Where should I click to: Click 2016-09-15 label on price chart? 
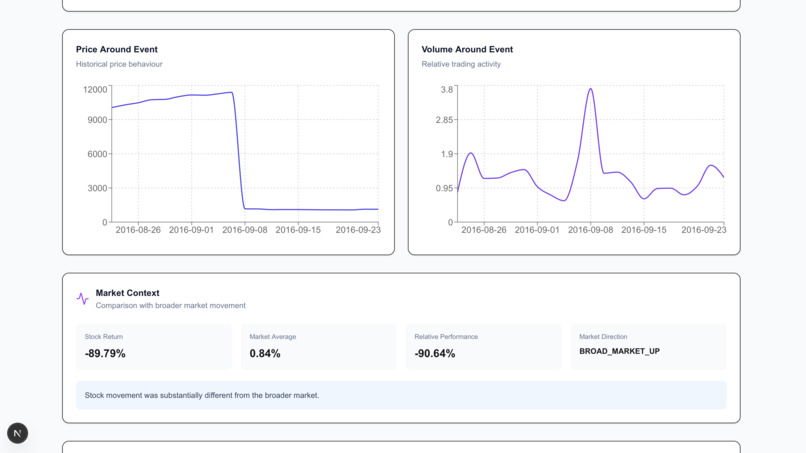pyautogui.click(x=298, y=230)
